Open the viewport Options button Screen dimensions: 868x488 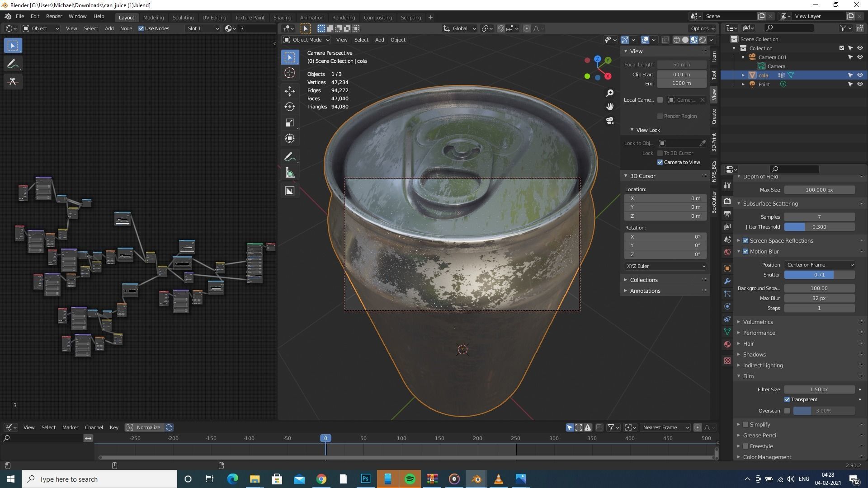tap(703, 28)
